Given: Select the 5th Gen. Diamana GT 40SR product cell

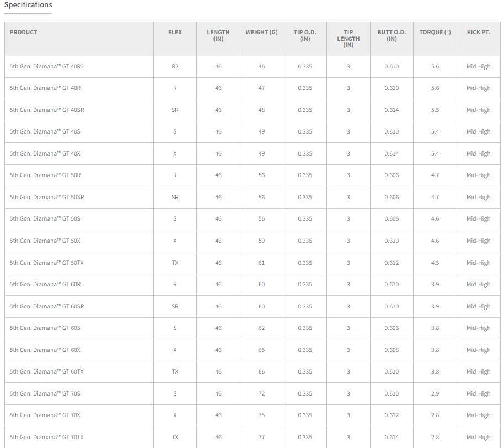Looking at the screenshot, I should pos(47,110).
